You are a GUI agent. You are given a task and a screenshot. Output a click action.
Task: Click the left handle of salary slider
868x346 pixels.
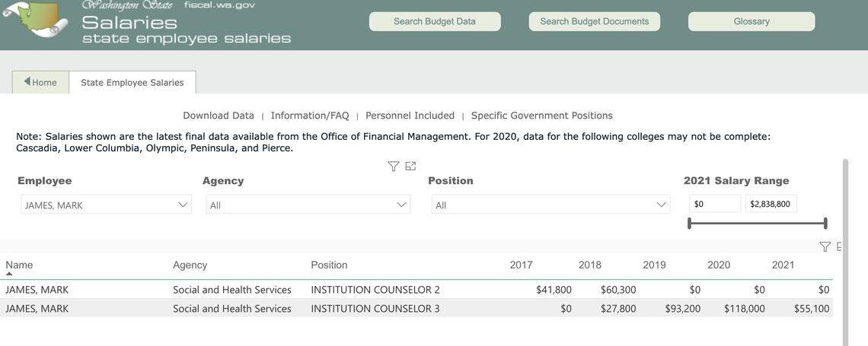click(689, 224)
